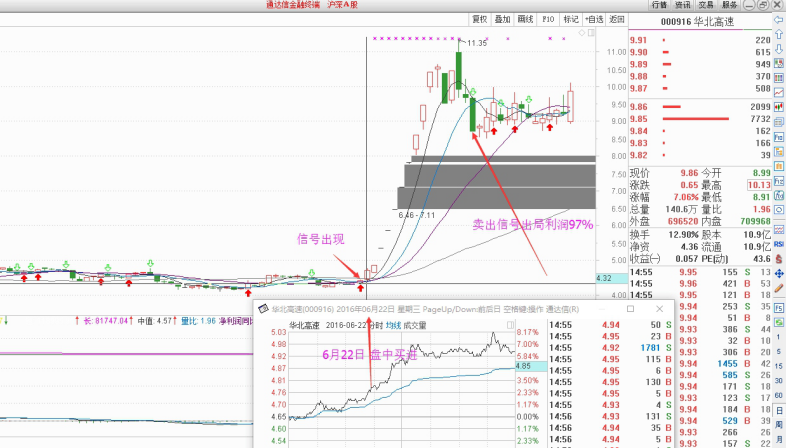The width and height of the screenshot is (786, 448).
Task: Click the small square icon in intraday chart corner
Action: point(510,325)
